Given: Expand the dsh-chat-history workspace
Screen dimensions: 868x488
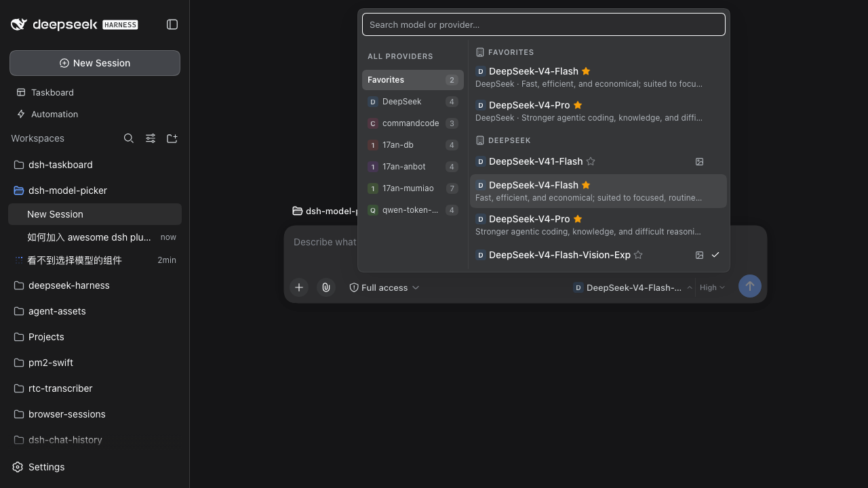Looking at the screenshot, I should click(x=95, y=440).
